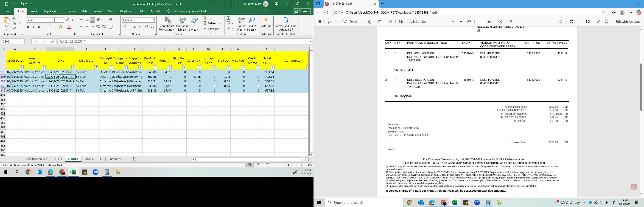Viewport: 644px width, 207px height.
Task: Click the Fill Color bucket swatch
Action: pyautogui.click(x=60, y=27)
